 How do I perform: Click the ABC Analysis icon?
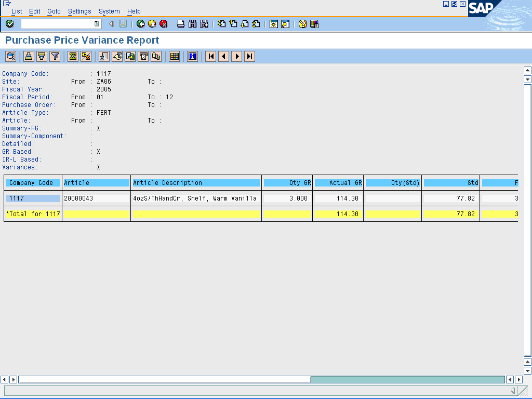[156, 56]
